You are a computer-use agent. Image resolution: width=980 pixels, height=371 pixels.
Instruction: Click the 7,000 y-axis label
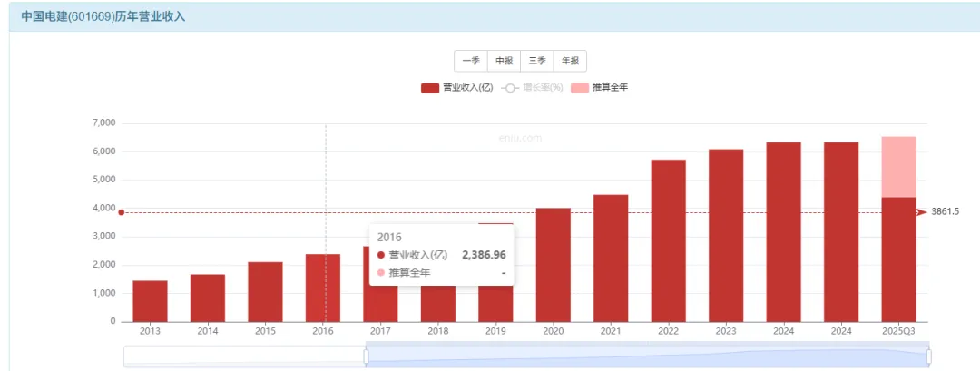tap(103, 123)
